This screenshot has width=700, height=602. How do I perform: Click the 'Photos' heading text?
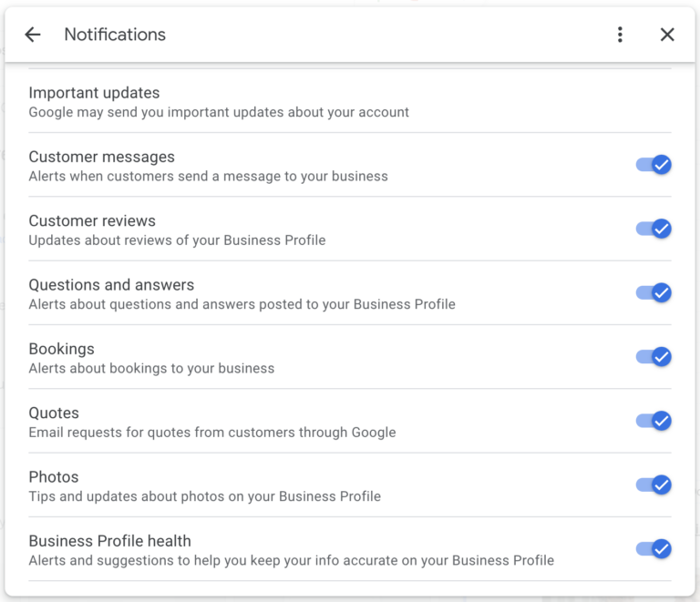(54, 476)
